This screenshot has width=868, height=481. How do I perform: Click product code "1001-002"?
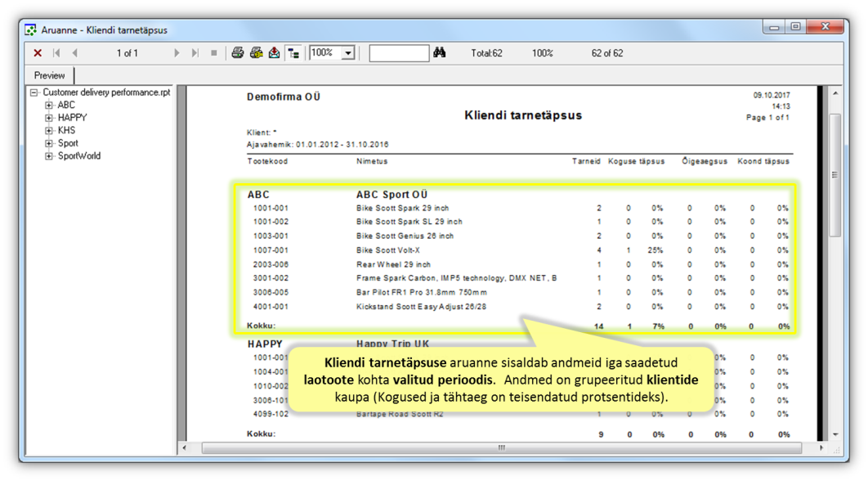(271, 222)
